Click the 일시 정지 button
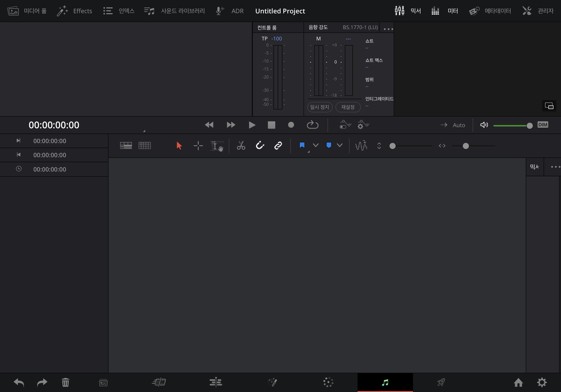 [319, 107]
